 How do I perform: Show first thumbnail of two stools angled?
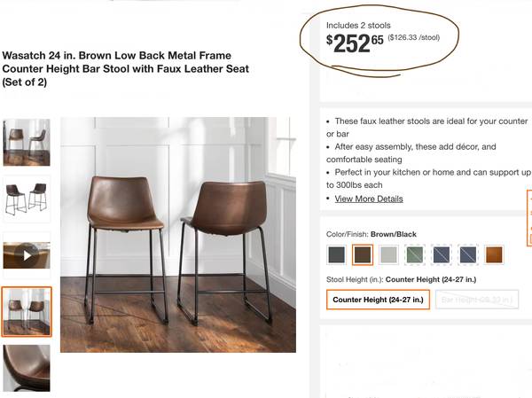27,142
